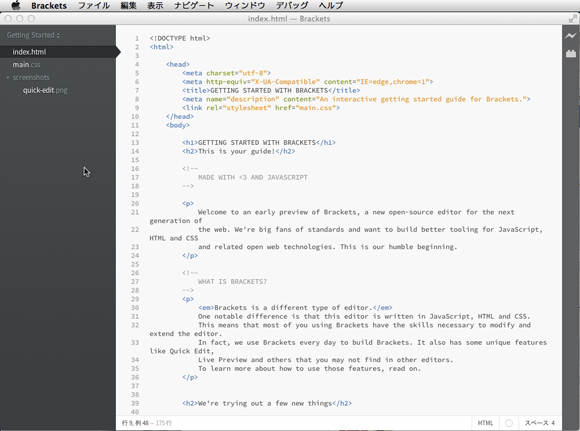
Task: Click the fullscreen arrows icon in title bar
Action: point(573,18)
